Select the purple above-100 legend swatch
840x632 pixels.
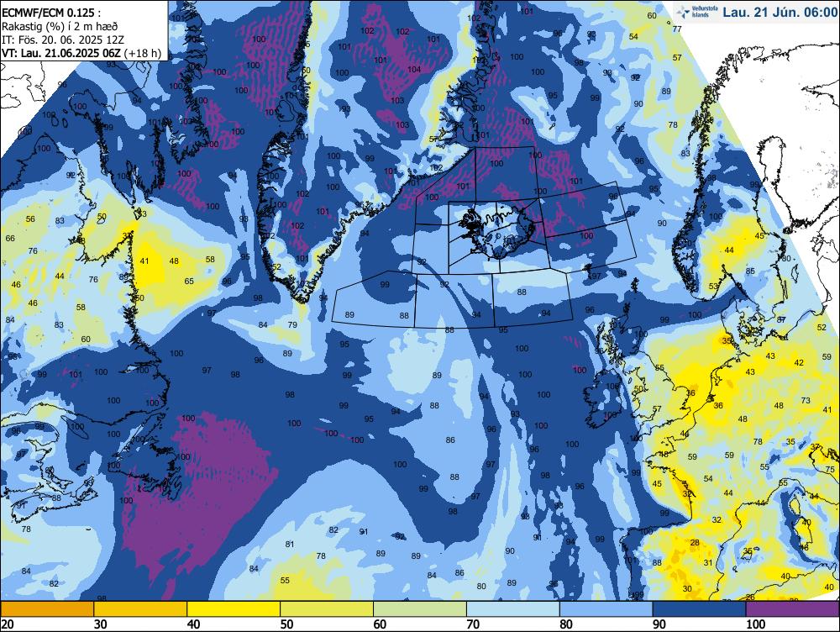click(793, 609)
